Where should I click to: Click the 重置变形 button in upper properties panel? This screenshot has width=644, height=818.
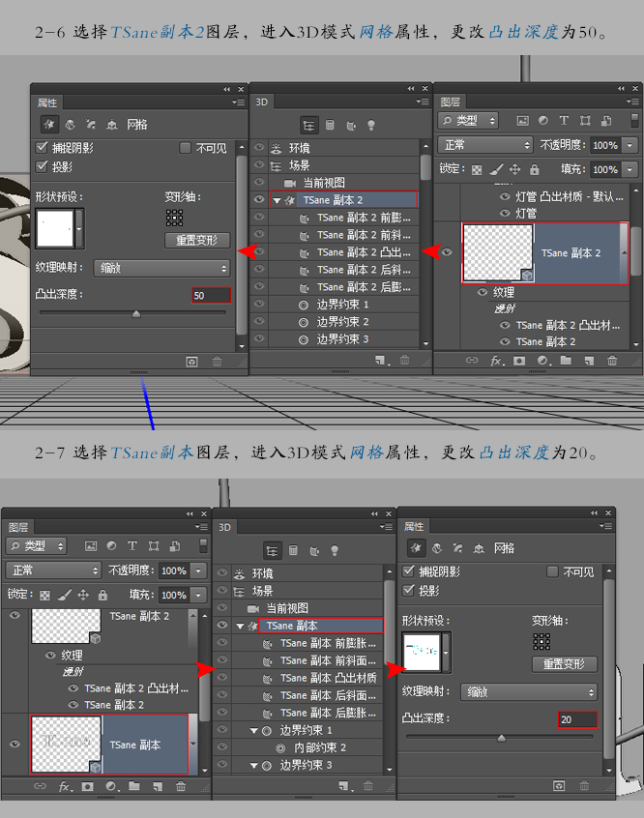197,241
